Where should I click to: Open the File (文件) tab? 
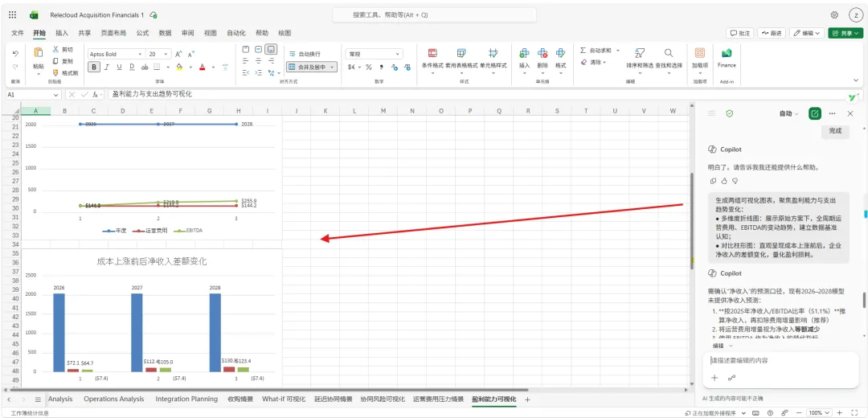(x=17, y=33)
